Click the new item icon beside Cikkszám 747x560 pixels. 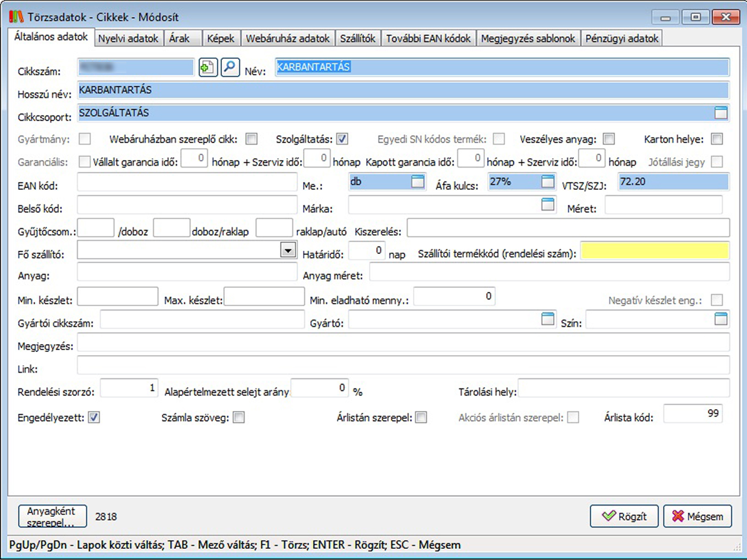208,68
